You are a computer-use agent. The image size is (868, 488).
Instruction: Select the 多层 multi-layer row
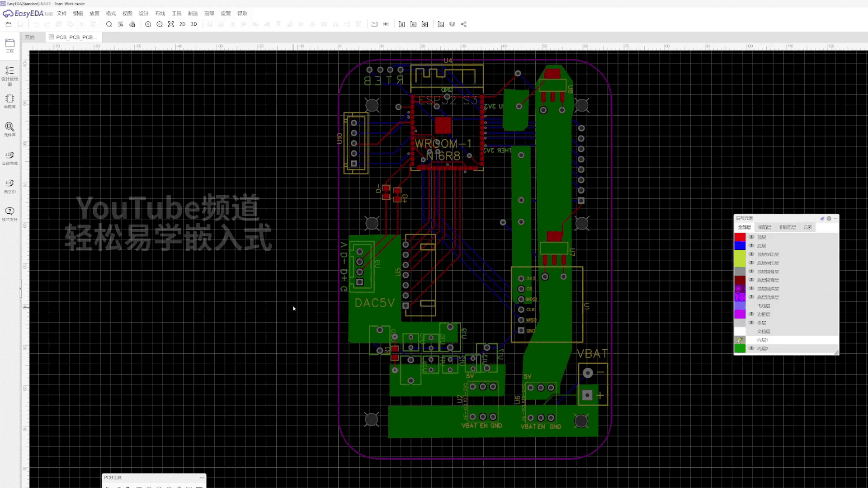[787, 323]
